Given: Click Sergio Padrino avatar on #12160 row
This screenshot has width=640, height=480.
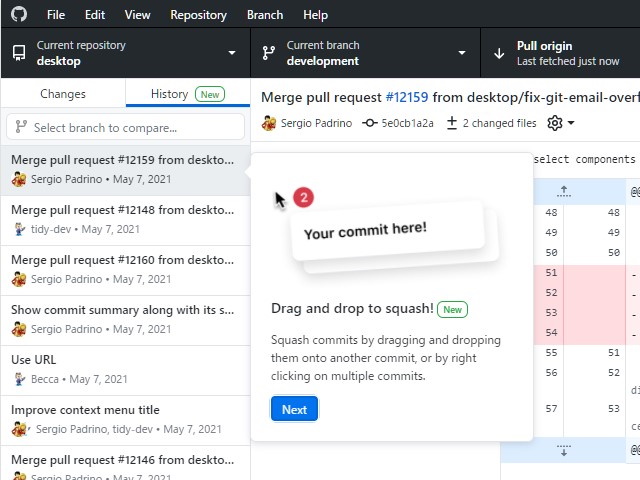Looking at the screenshot, I should click(x=19, y=279).
